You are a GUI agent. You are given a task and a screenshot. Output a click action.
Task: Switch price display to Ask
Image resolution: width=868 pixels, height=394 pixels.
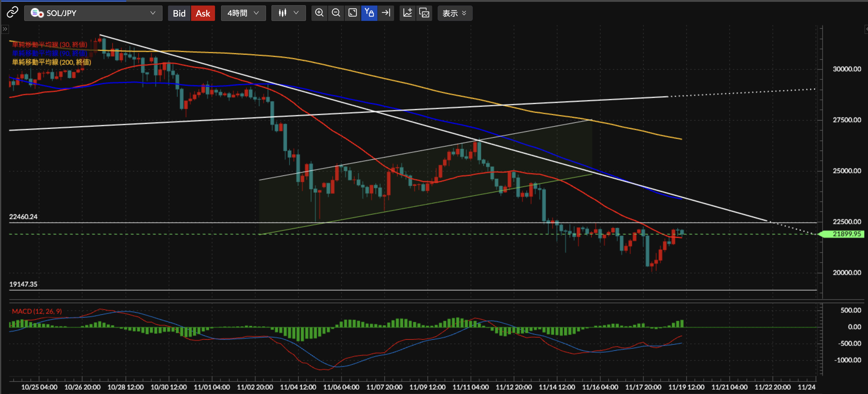203,13
